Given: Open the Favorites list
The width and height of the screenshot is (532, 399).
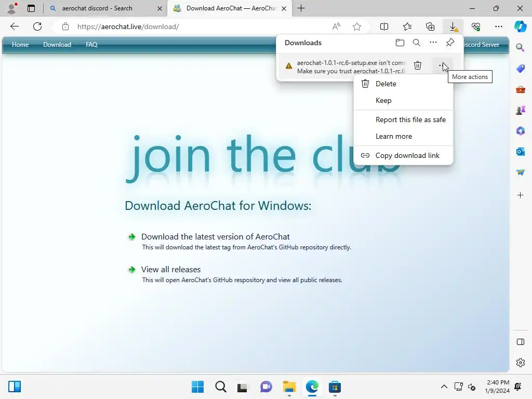Looking at the screenshot, I should pyautogui.click(x=407, y=26).
